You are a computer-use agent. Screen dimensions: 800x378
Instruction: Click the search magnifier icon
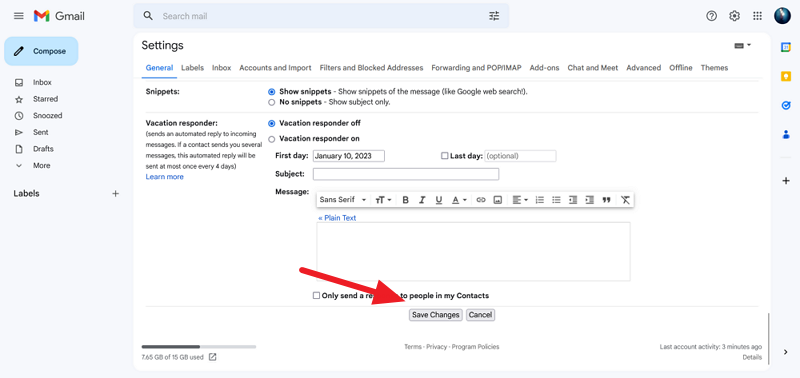point(148,16)
